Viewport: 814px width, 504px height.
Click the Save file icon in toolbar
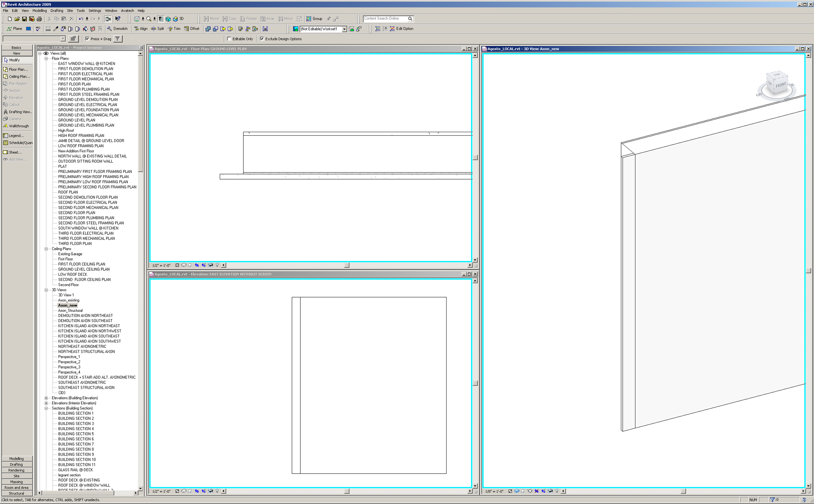coord(24,19)
